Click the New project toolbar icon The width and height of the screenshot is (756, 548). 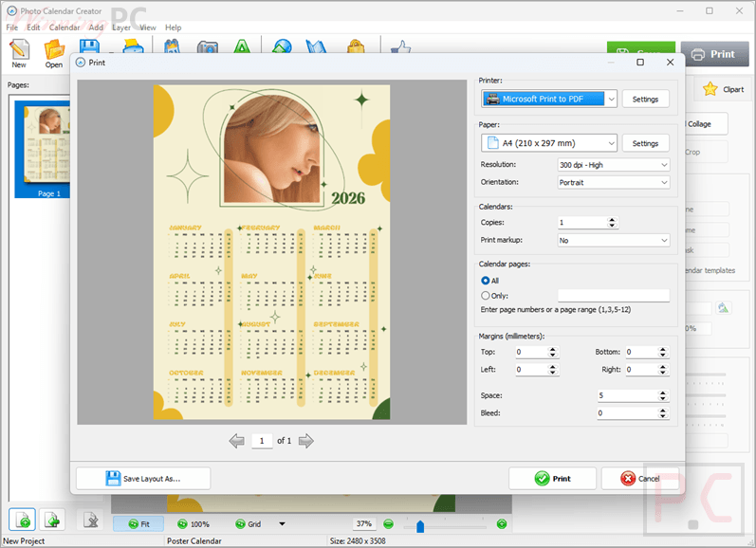tap(19, 53)
